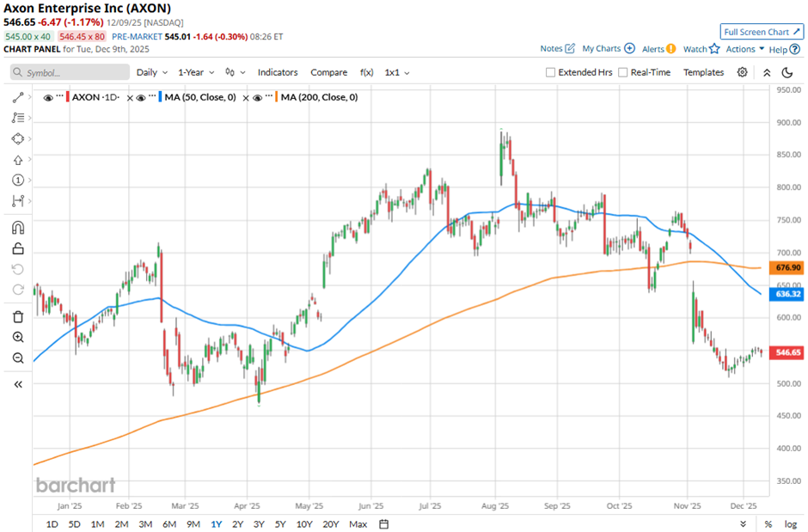
Task: Hide the MA (50, Close, 0) line
Action: pyautogui.click(x=141, y=98)
